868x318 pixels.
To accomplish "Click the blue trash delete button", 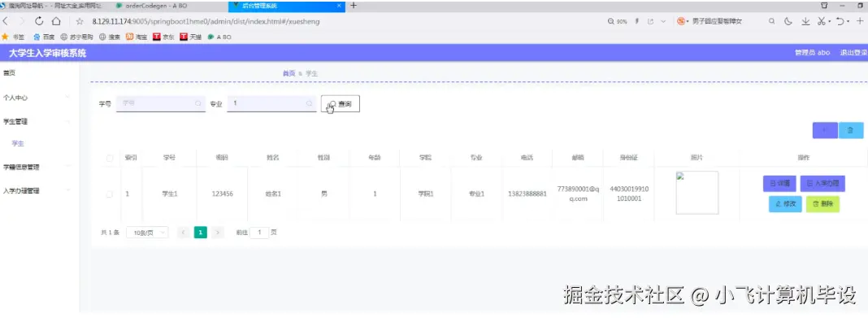I will pyautogui.click(x=851, y=130).
